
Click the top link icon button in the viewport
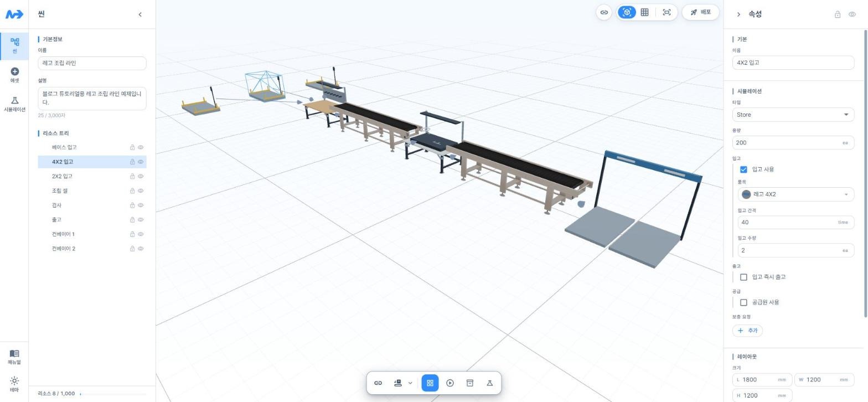604,12
